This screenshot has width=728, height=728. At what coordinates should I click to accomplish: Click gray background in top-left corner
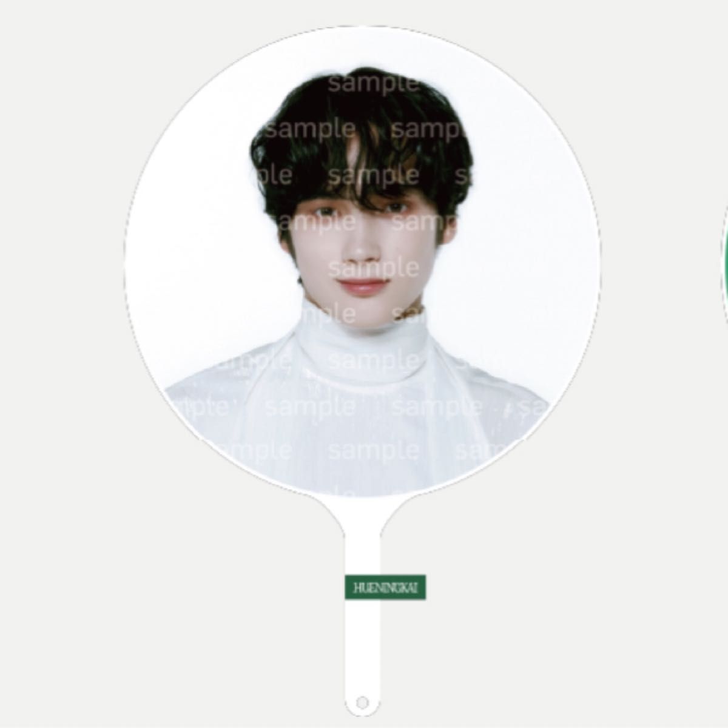pyautogui.click(x=49, y=49)
